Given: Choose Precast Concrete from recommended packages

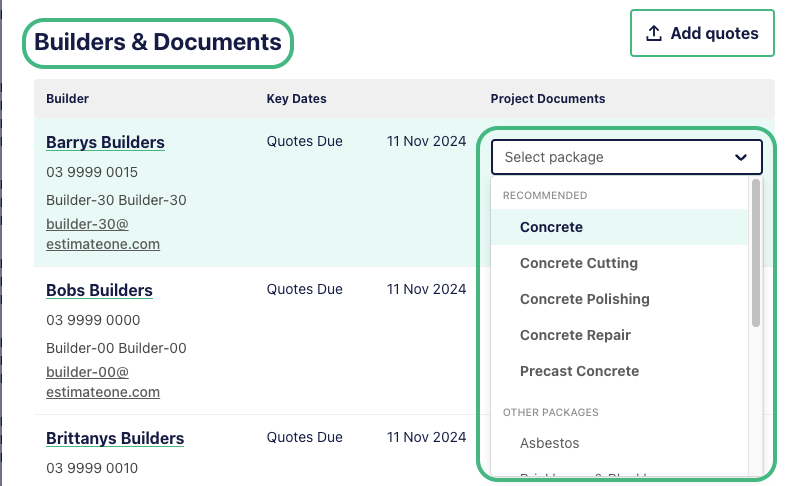Looking at the screenshot, I should pos(579,371).
